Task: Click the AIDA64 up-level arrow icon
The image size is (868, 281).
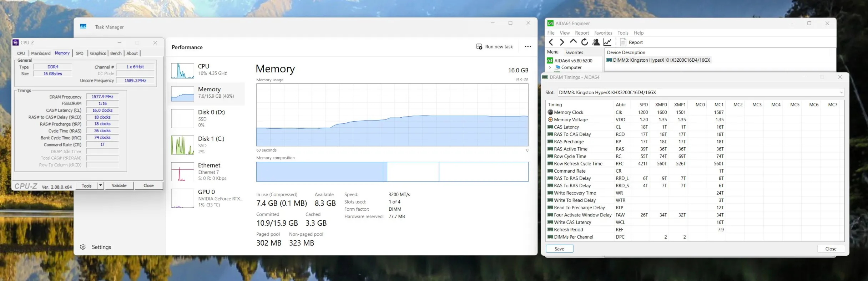Action: (573, 42)
